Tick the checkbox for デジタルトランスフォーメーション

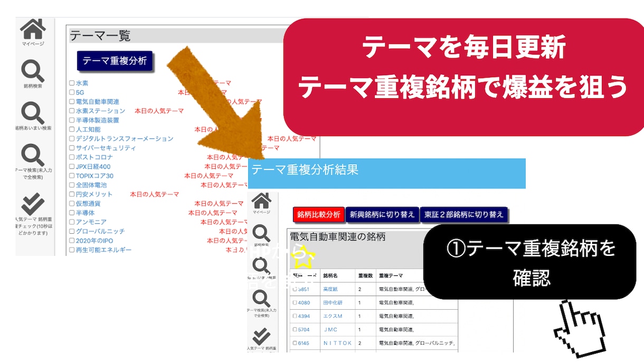tap(72, 139)
